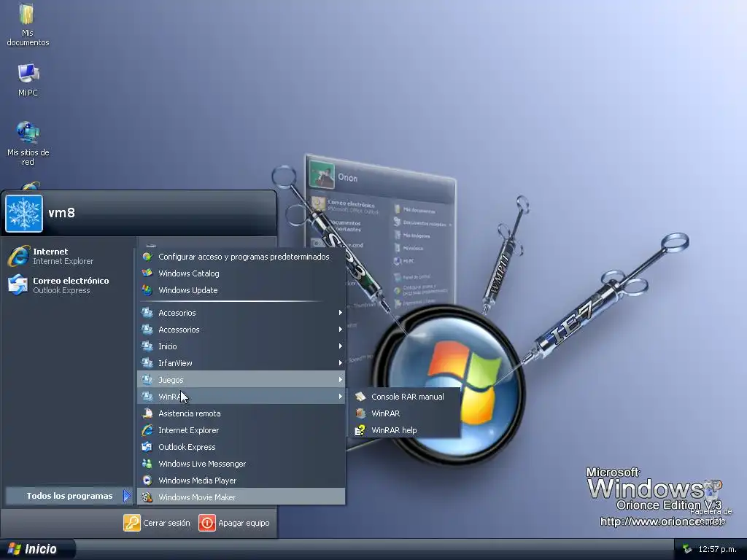
Task: Click the Accesorios folder icon
Action: click(x=147, y=312)
